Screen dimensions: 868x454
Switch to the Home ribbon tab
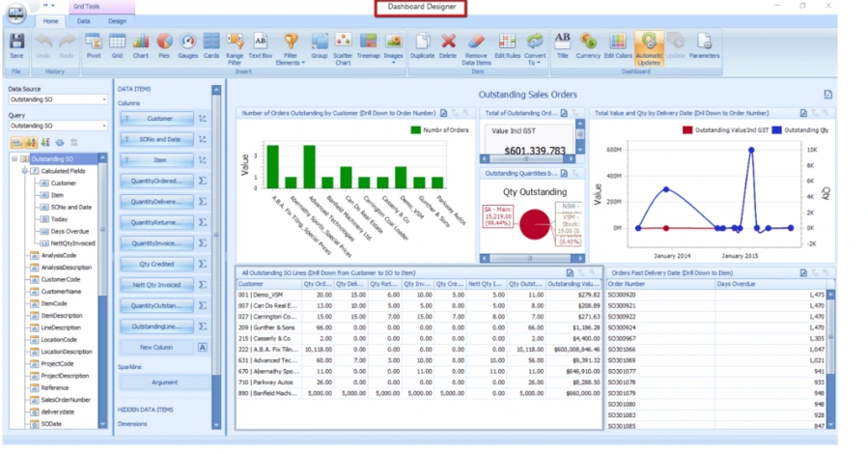click(50, 21)
